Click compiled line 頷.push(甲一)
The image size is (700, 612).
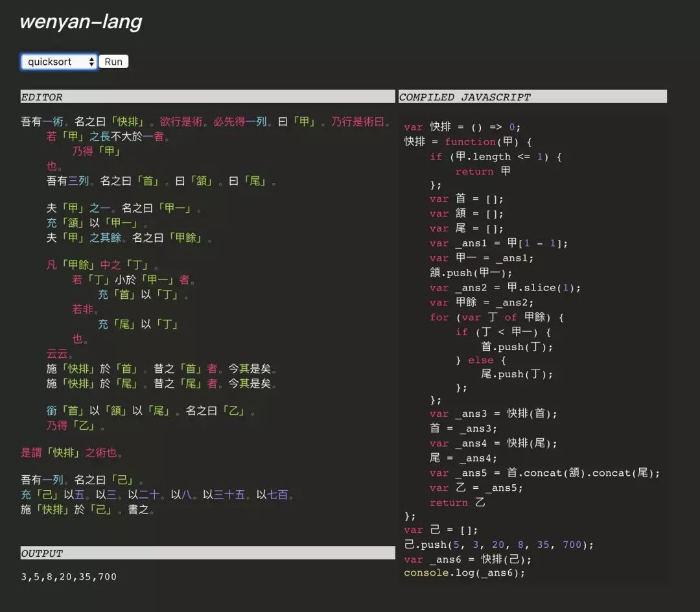coord(471,273)
